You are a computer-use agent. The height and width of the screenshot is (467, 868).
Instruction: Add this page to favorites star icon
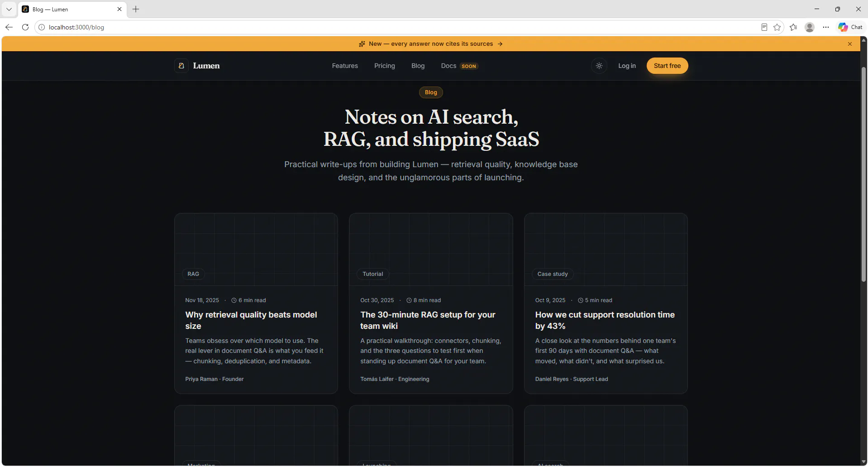click(x=777, y=27)
